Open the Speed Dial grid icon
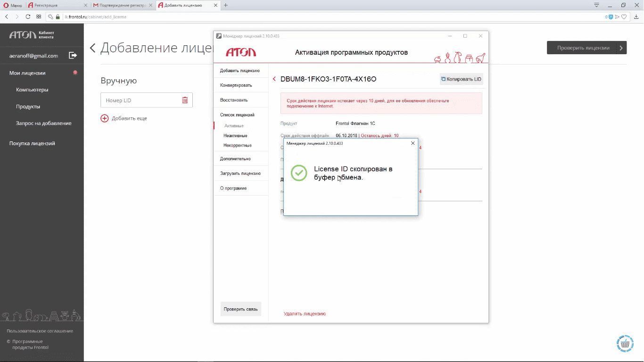Viewport: 644px width, 362px height. [39, 16]
